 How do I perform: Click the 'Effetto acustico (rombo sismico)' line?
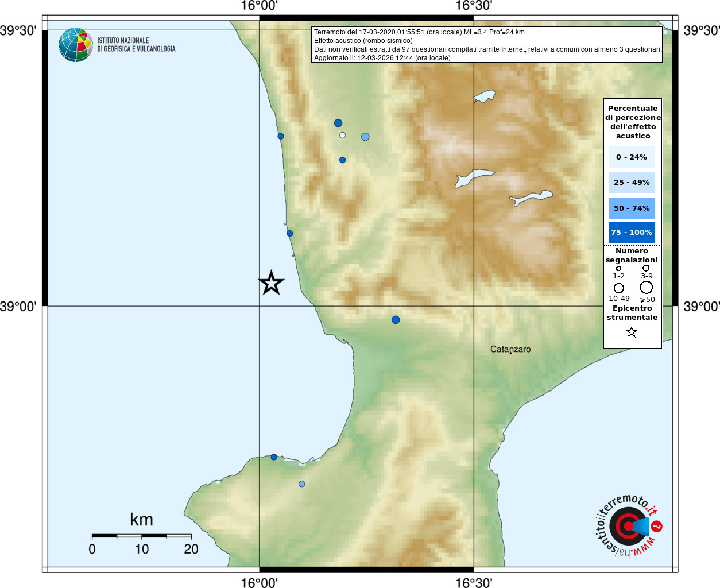click(363, 41)
